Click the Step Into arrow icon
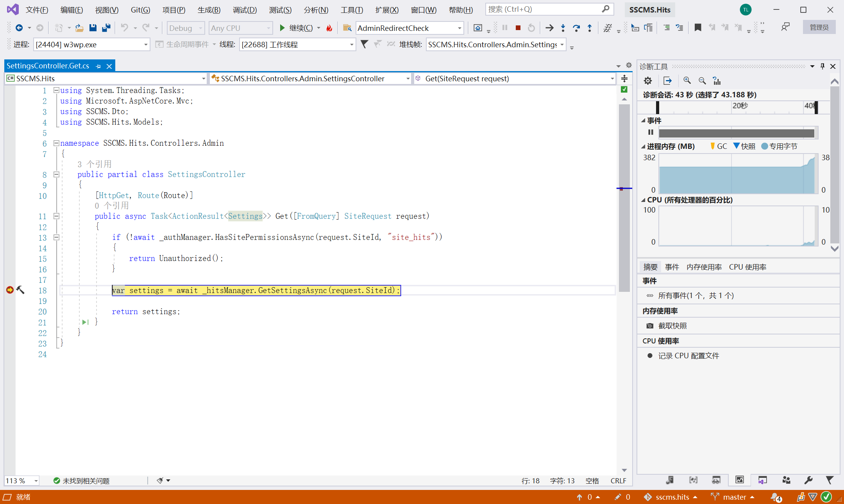Image resolution: width=844 pixels, height=504 pixels. click(x=563, y=28)
